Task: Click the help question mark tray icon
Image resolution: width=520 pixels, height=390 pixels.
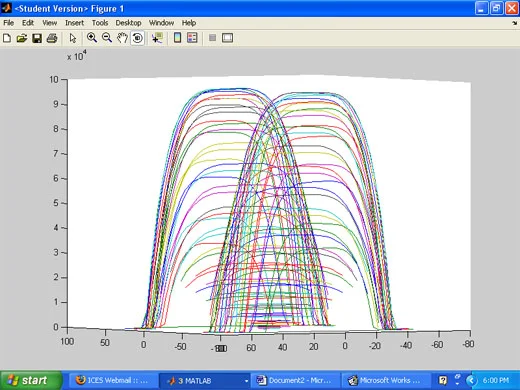Action: click(443, 380)
